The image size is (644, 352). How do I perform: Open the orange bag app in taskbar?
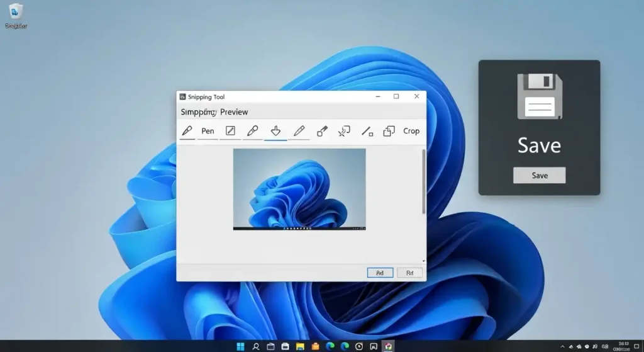click(315, 347)
